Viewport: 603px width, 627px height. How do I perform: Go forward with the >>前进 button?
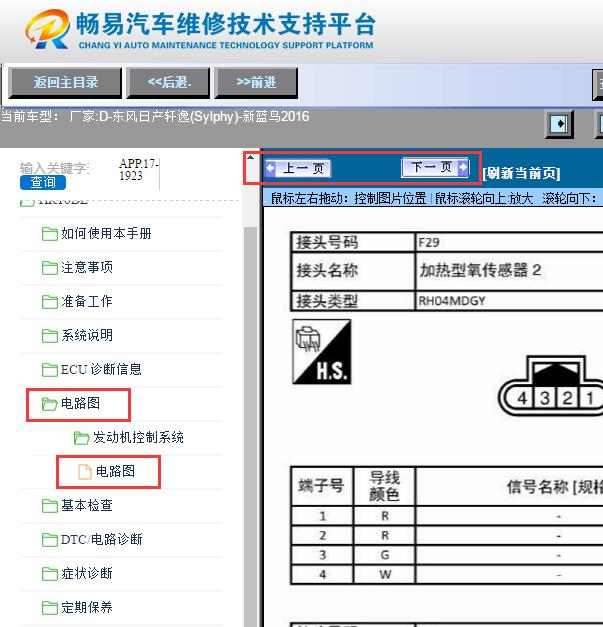coord(256,82)
